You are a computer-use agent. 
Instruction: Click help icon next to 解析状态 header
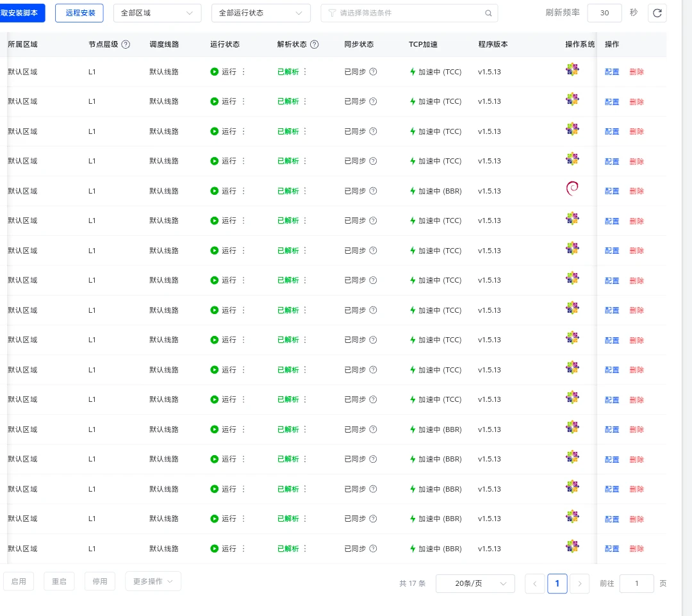(x=314, y=44)
